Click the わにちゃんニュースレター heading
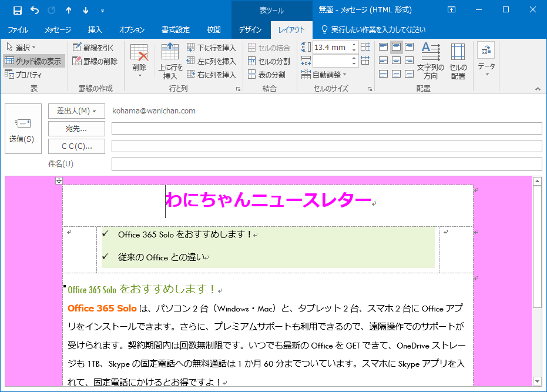The width and height of the screenshot is (547, 392). [268, 200]
